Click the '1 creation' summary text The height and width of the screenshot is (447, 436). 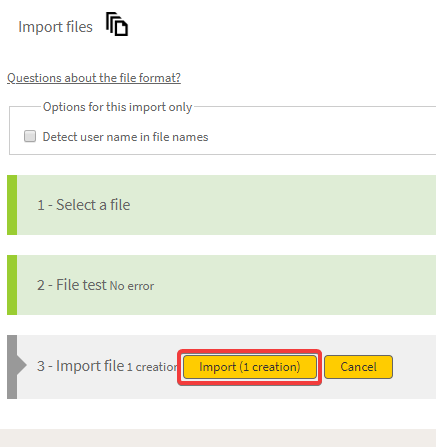152,367
